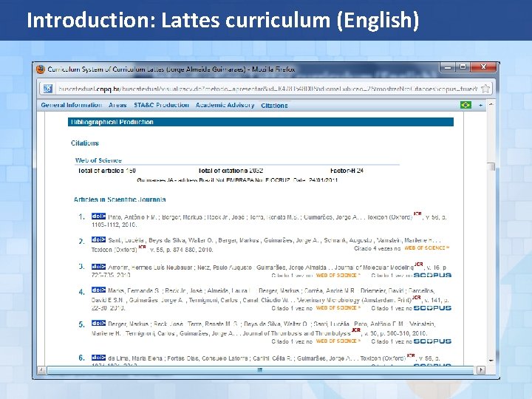Click the Citations subheading in content
The image size is (532, 399).
pyautogui.click(x=85, y=143)
